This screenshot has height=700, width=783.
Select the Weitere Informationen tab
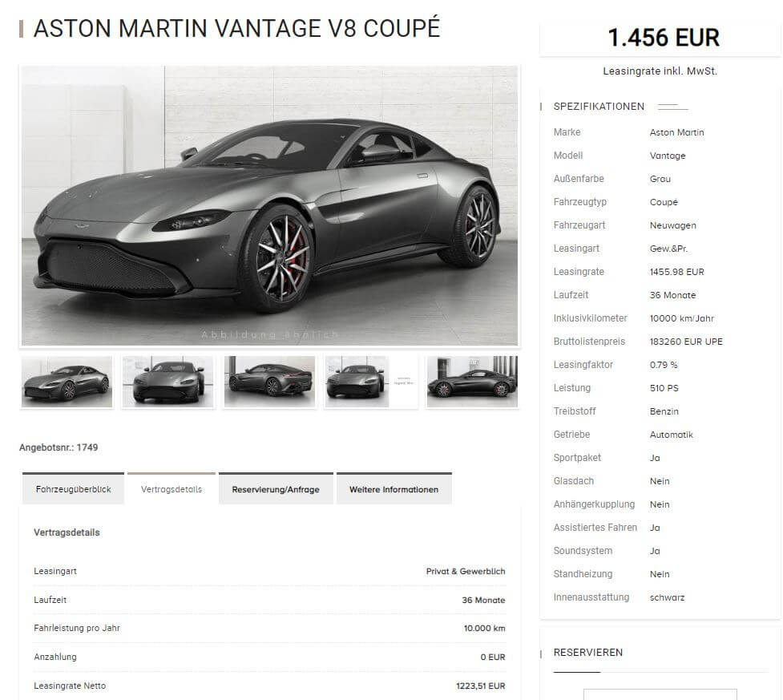click(x=394, y=488)
